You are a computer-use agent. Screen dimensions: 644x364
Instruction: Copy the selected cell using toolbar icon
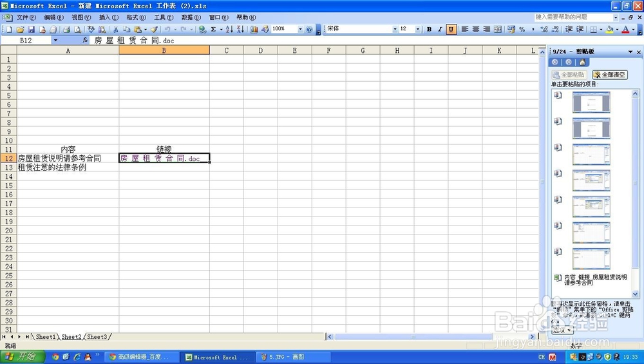click(126, 29)
